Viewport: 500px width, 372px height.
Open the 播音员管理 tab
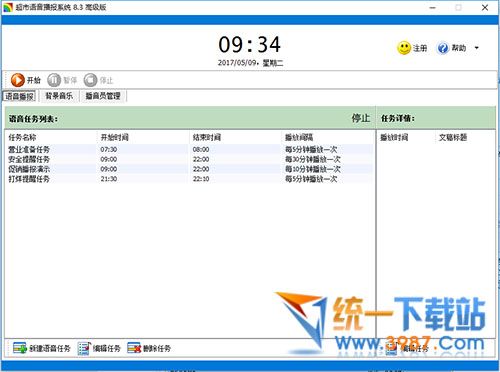(103, 96)
